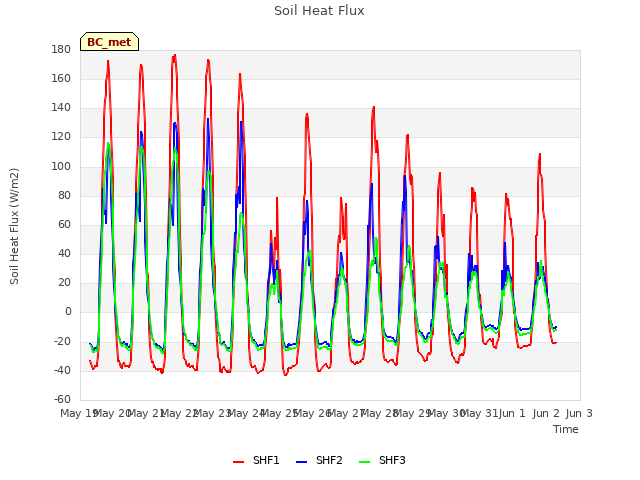Click the 'May 19' x-axis tick label
This screenshot has height=480, width=640.
(78, 413)
